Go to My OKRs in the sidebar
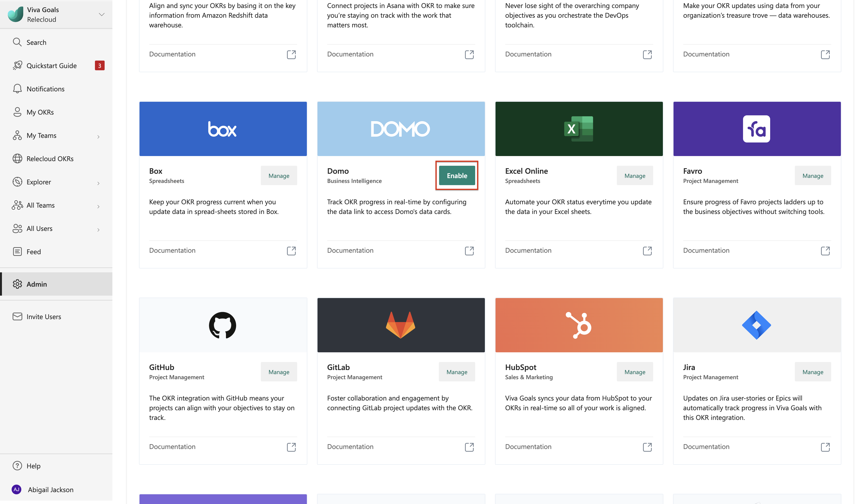Screen dimensions: 868x504 coord(56,112)
